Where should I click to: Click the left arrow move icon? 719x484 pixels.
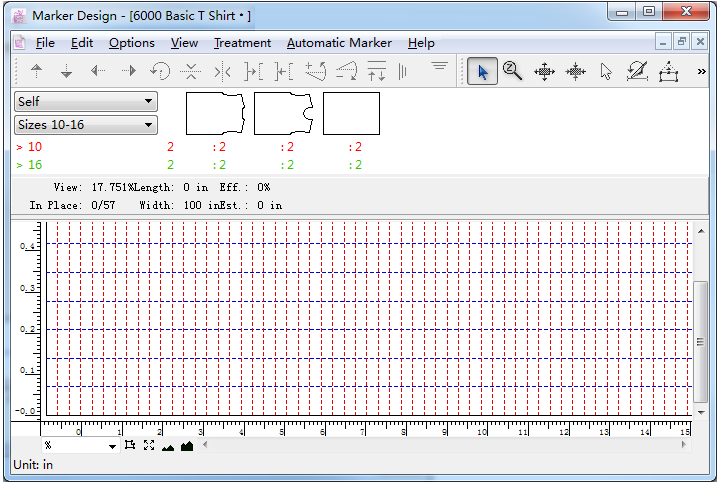pos(98,71)
